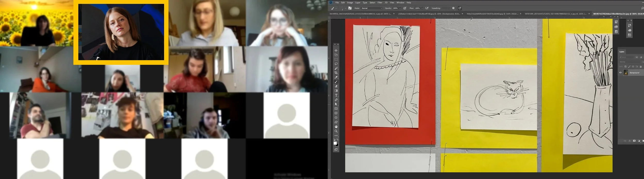Select the Lasso tool
This screenshot has width=644, height=179.
coord(336,64)
